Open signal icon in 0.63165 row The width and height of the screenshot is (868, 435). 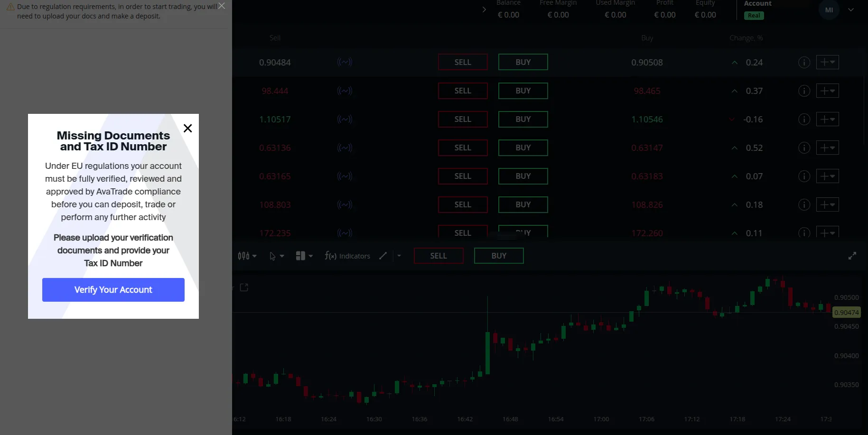coord(345,176)
